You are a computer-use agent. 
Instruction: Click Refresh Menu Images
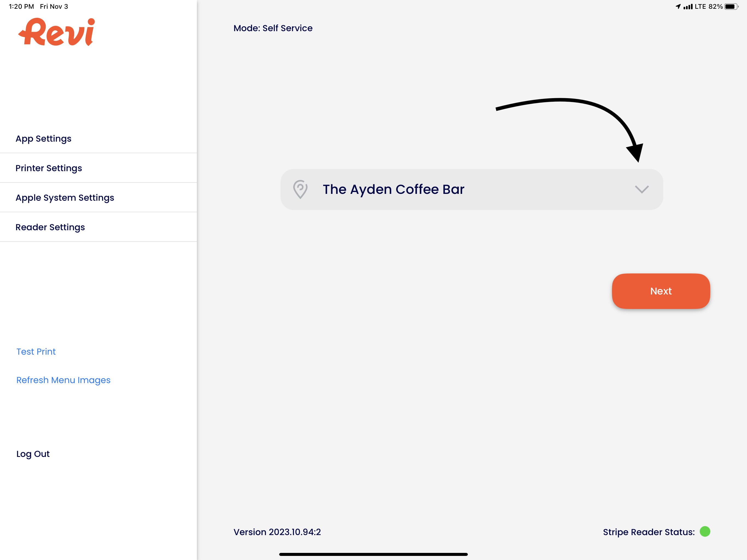(x=63, y=380)
